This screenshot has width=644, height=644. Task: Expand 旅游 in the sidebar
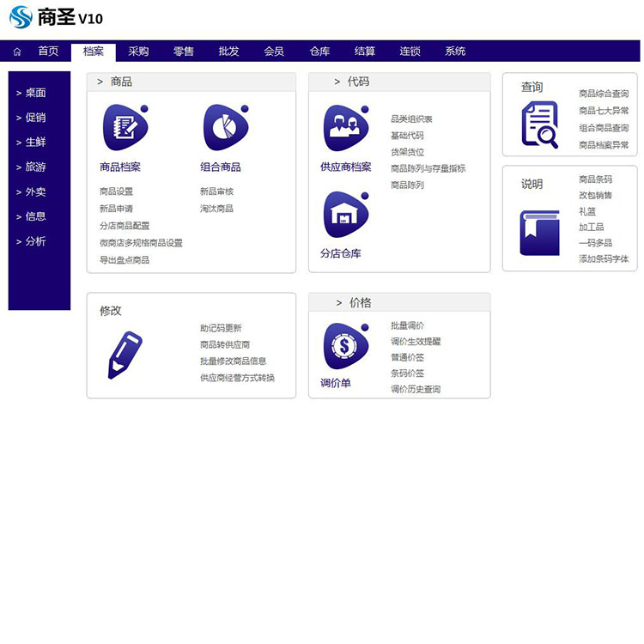pos(31,167)
